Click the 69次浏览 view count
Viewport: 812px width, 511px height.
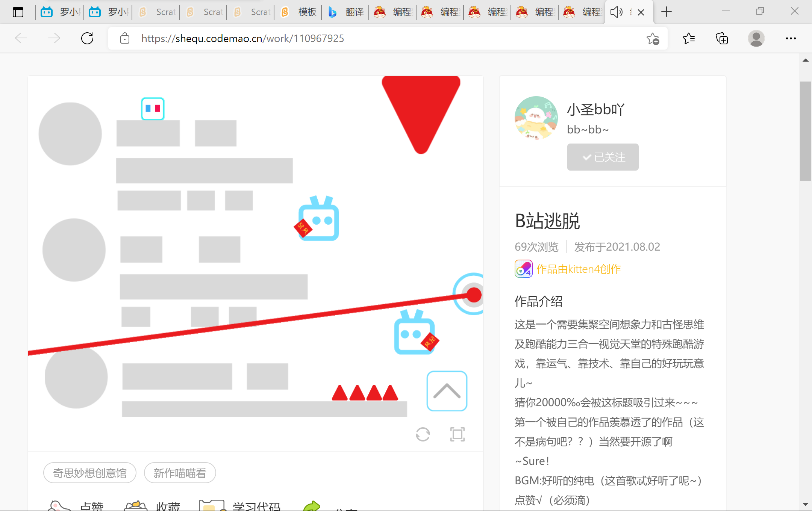click(x=536, y=247)
